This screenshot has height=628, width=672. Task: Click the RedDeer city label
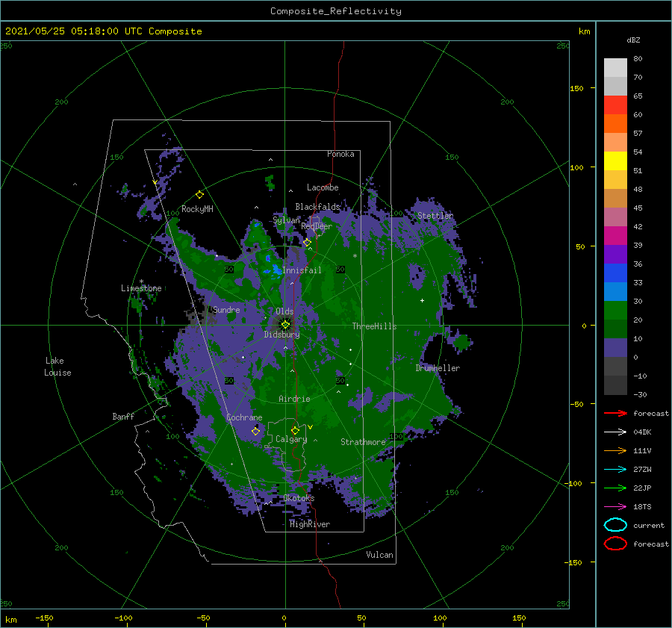[317, 226]
